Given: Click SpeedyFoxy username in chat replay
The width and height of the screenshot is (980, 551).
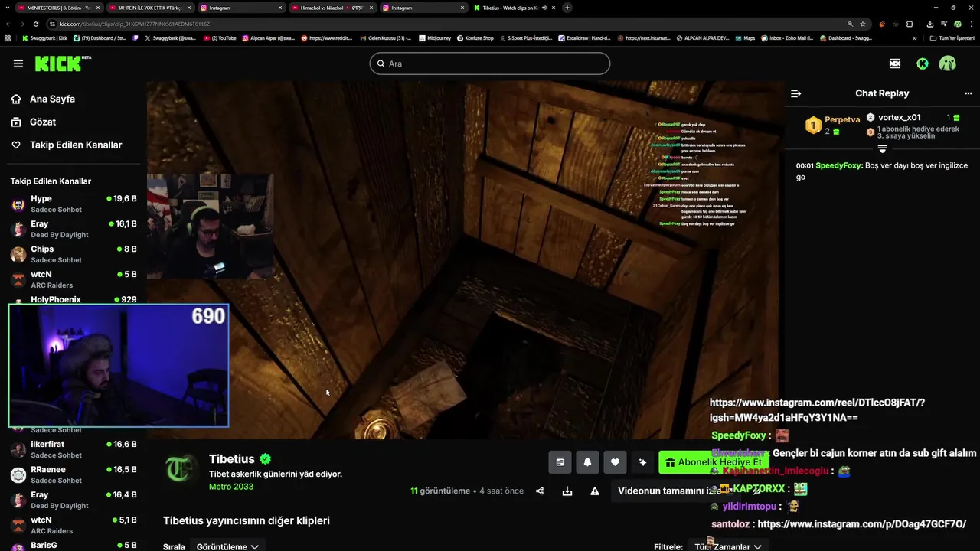Looking at the screenshot, I should [x=838, y=165].
